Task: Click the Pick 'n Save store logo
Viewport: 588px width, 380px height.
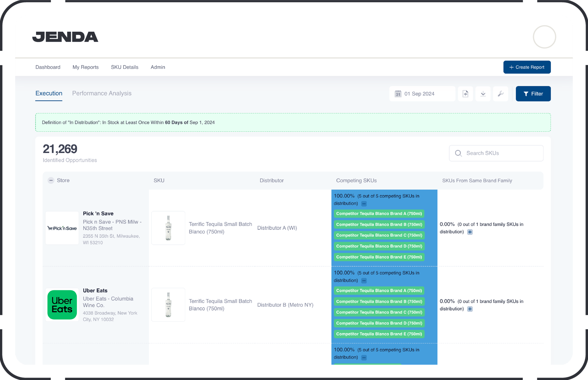Action: (62, 228)
